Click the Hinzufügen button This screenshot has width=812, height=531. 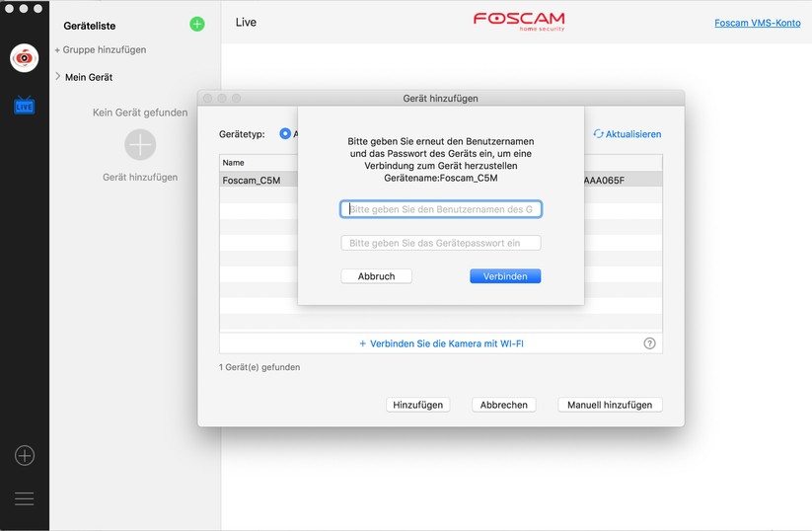tap(418, 405)
